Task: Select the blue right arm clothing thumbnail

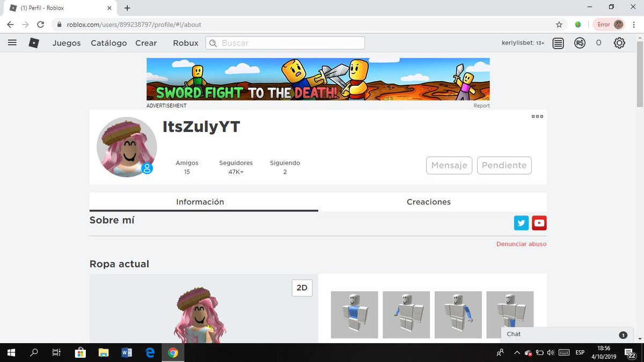Action: point(406,315)
